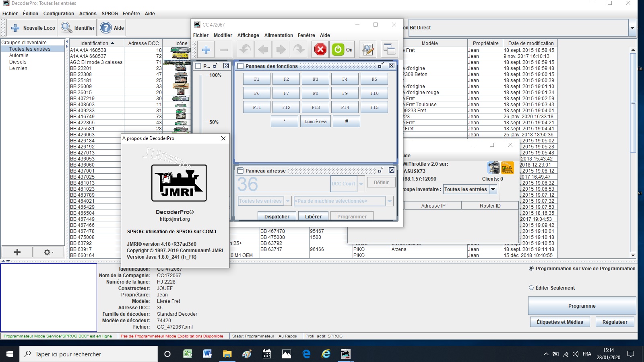Toggle function F1
Viewport: 644px width, 362px height.
coord(257,79)
